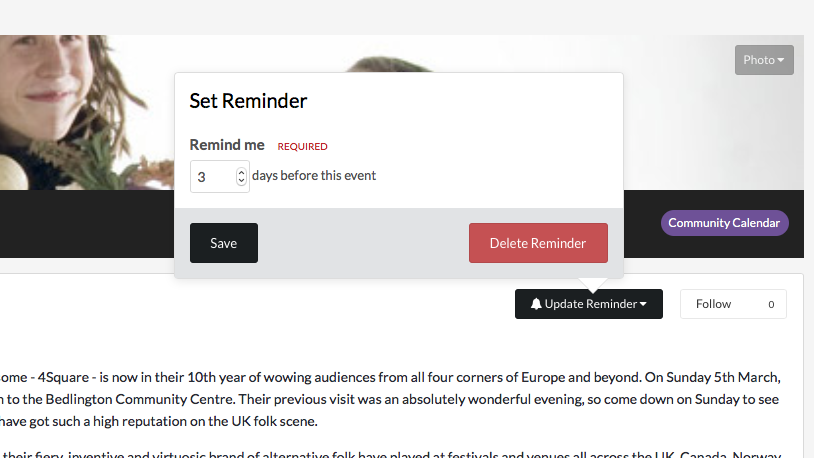Decrease reminder days with the down arrow
This screenshot has width=814, height=458.
[241, 181]
